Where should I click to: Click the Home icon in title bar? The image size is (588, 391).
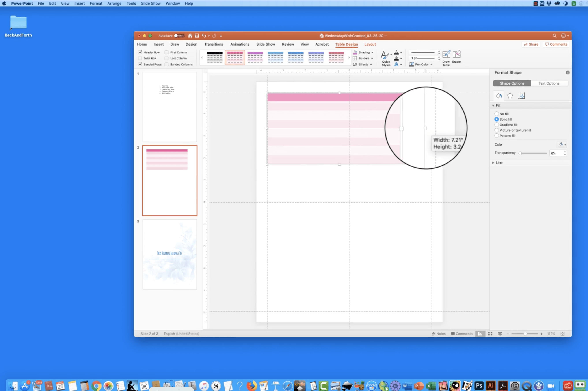click(190, 36)
